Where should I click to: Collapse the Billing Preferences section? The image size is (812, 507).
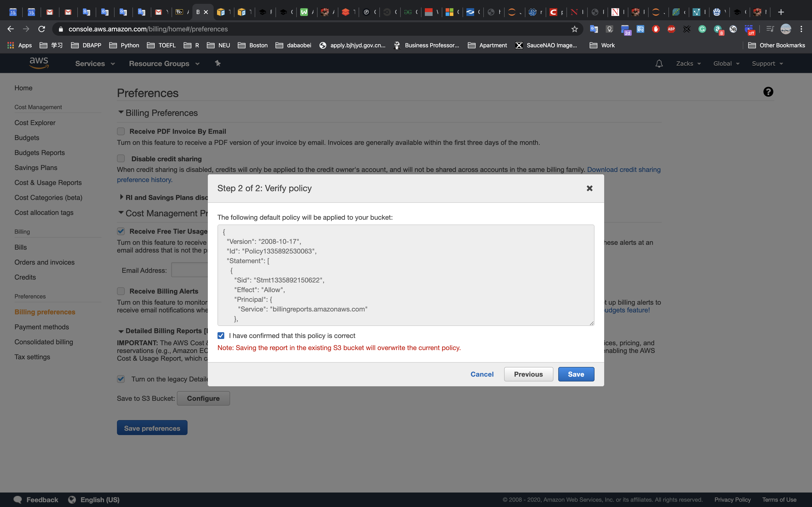click(121, 112)
